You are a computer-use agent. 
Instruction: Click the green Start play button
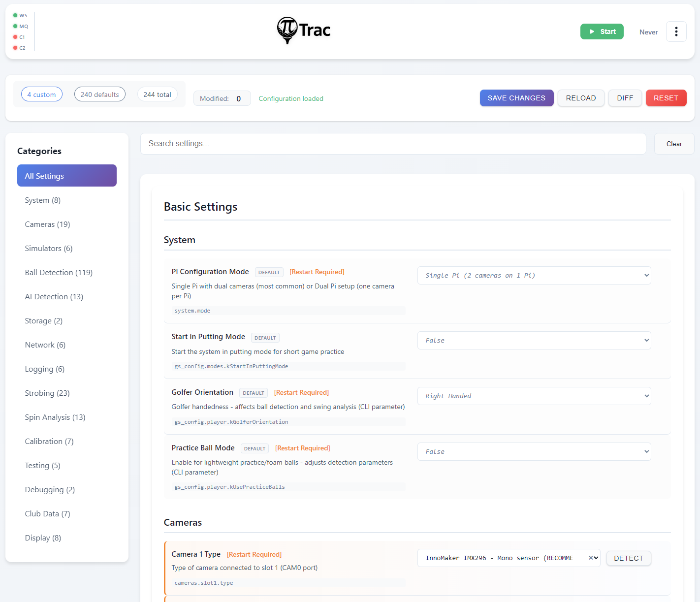[x=602, y=32]
